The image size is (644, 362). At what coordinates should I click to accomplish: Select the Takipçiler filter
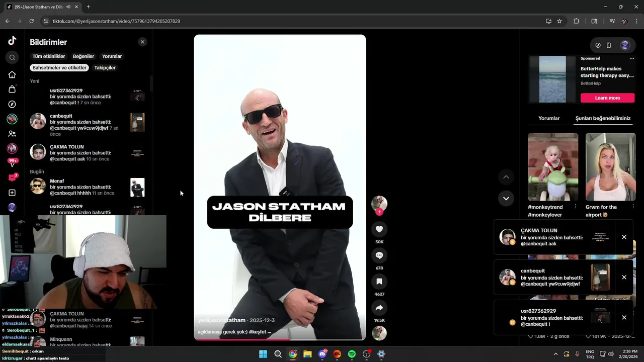[x=105, y=67]
